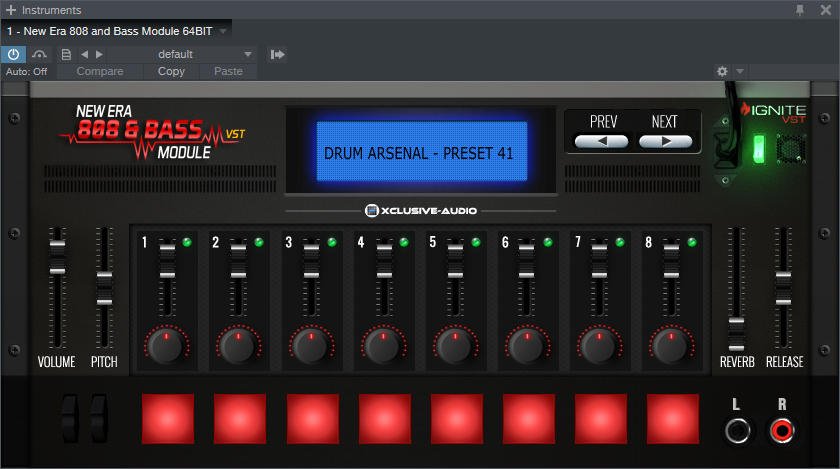Click the Paste button
This screenshot has height=469, width=840.
228,71
